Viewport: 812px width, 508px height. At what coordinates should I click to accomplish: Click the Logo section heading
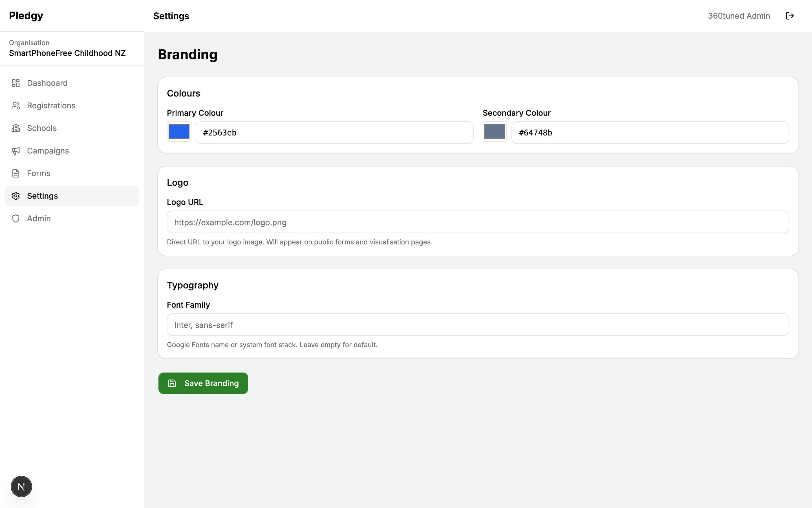(x=178, y=182)
